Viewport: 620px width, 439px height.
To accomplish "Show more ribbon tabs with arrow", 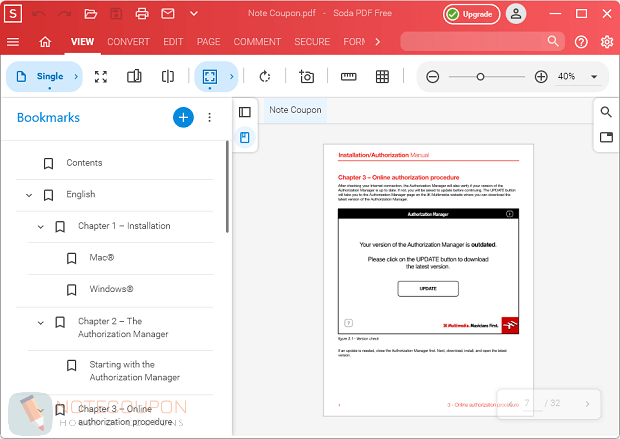I will pyautogui.click(x=378, y=42).
